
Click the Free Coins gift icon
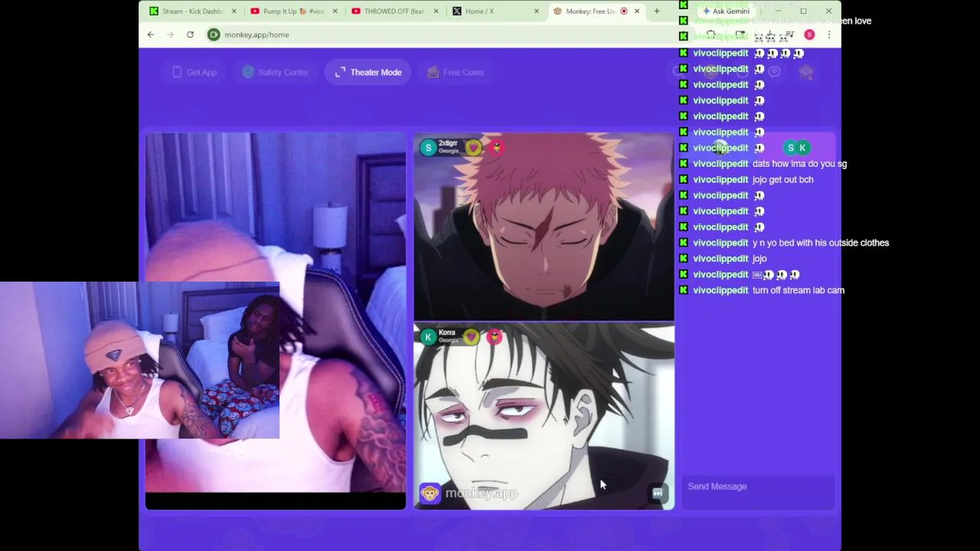pyautogui.click(x=433, y=72)
